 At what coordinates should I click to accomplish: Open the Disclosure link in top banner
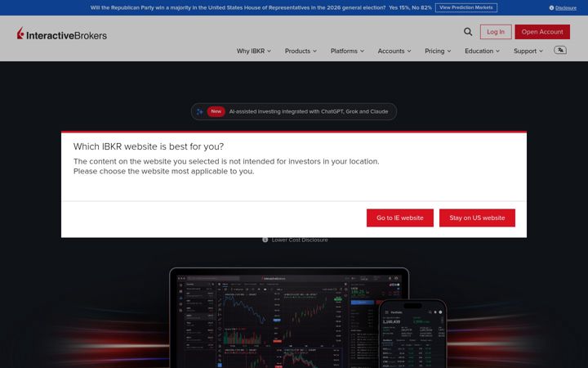click(565, 8)
